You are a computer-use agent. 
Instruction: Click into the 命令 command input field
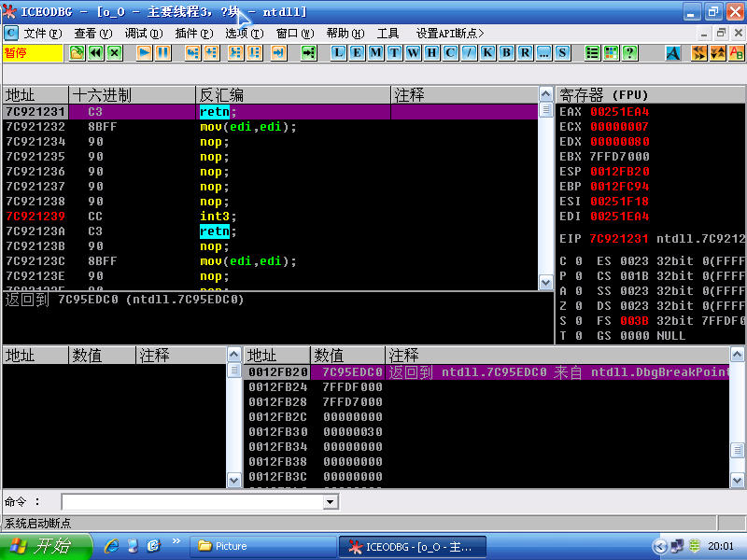(193, 501)
